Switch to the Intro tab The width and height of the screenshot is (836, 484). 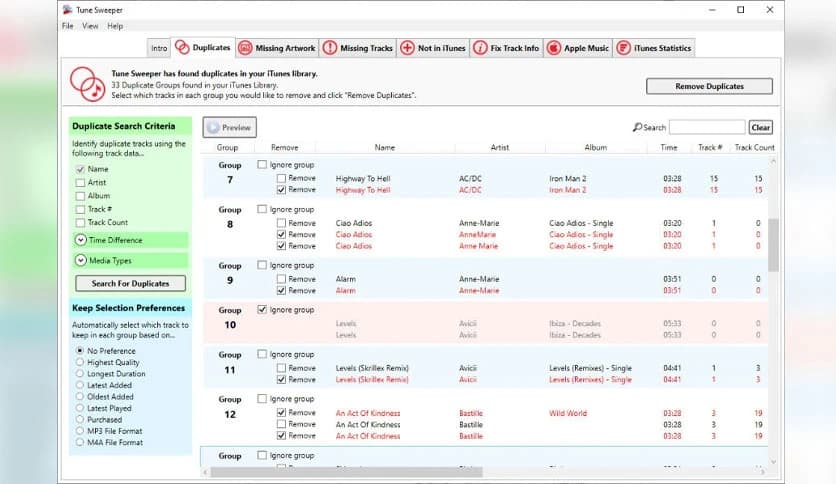point(159,48)
